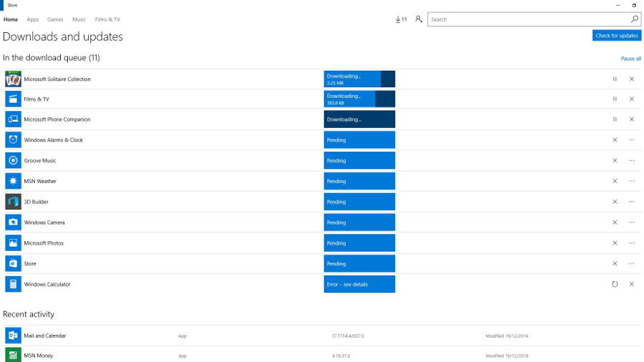Open the user account icon
This screenshot has width=644, height=362.
coord(419,19)
